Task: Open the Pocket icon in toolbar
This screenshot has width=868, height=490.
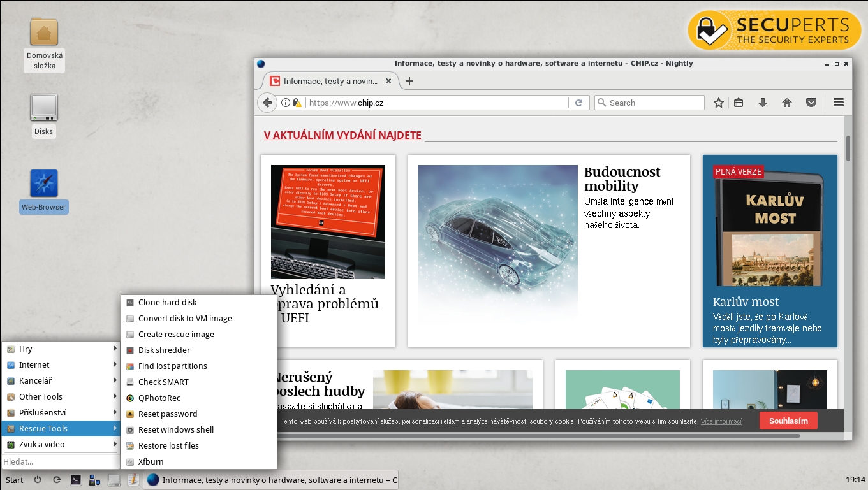Action: point(811,103)
